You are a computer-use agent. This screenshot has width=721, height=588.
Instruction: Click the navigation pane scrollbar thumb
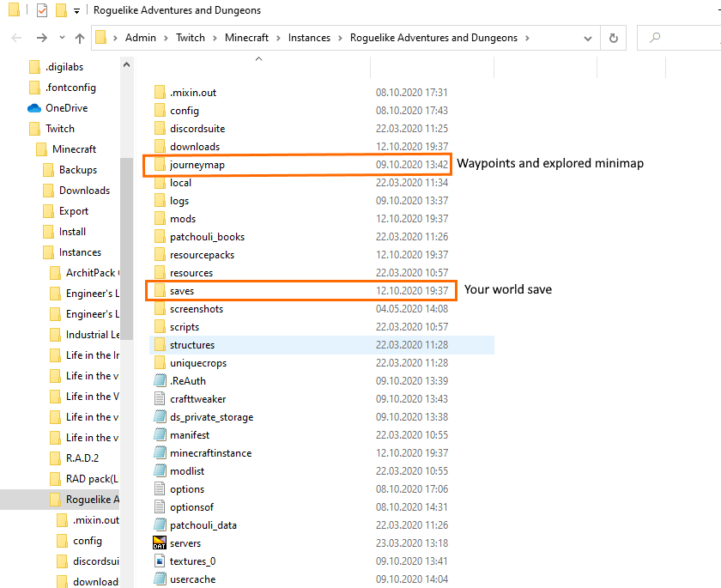click(x=127, y=248)
